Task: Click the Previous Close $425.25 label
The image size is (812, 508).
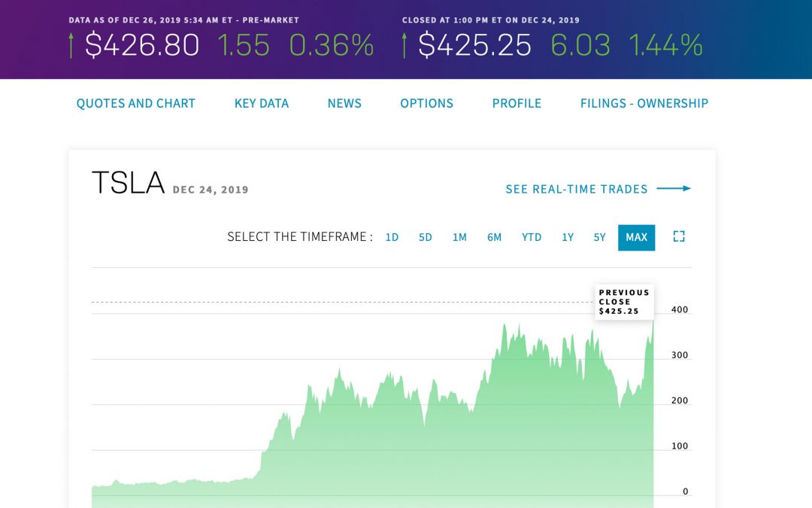Action: [x=624, y=302]
